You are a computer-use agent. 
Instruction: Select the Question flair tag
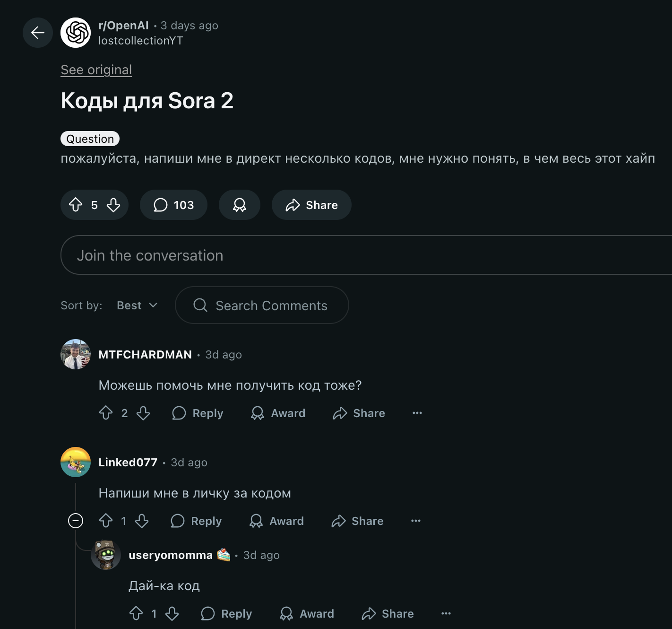(90, 139)
